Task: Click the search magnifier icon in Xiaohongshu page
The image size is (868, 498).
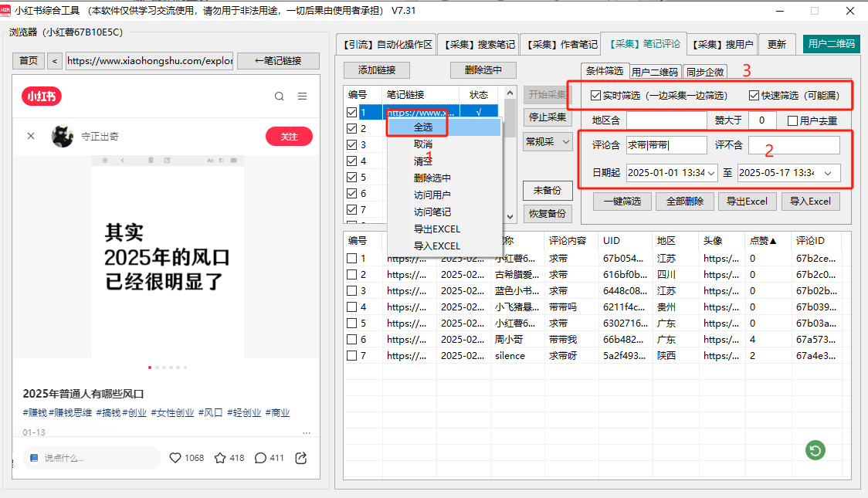Action: (279, 97)
